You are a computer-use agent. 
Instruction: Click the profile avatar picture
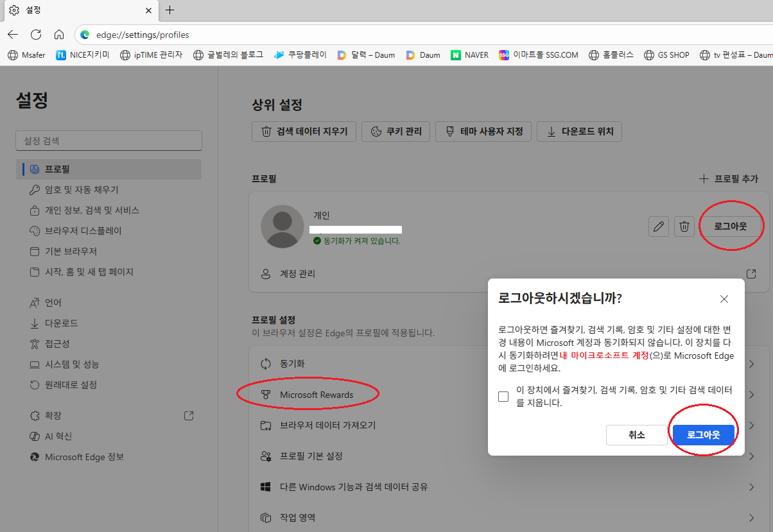coord(282,227)
